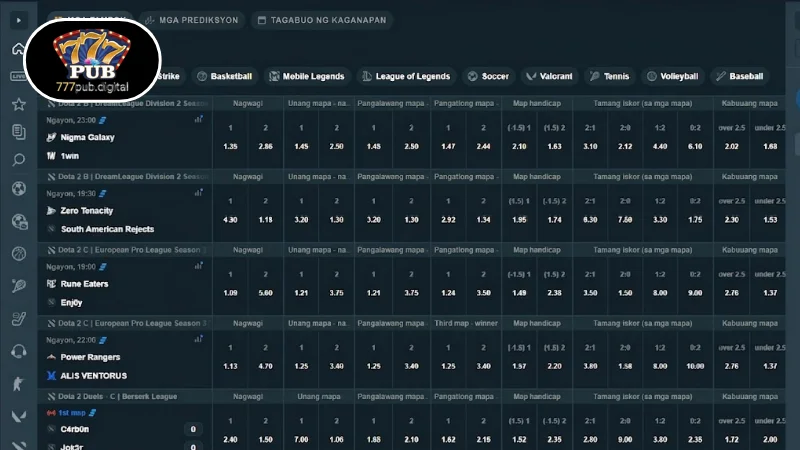The width and height of the screenshot is (800, 450).
Task: Select the soccer ball sidebar icon
Action: pos(19,189)
